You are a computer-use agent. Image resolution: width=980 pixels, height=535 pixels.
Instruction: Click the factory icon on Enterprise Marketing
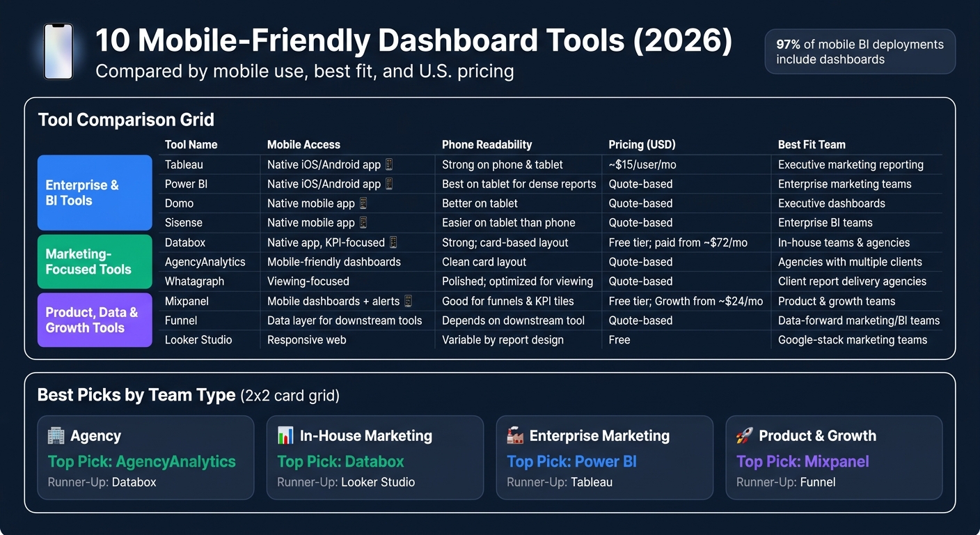pos(515,436)
